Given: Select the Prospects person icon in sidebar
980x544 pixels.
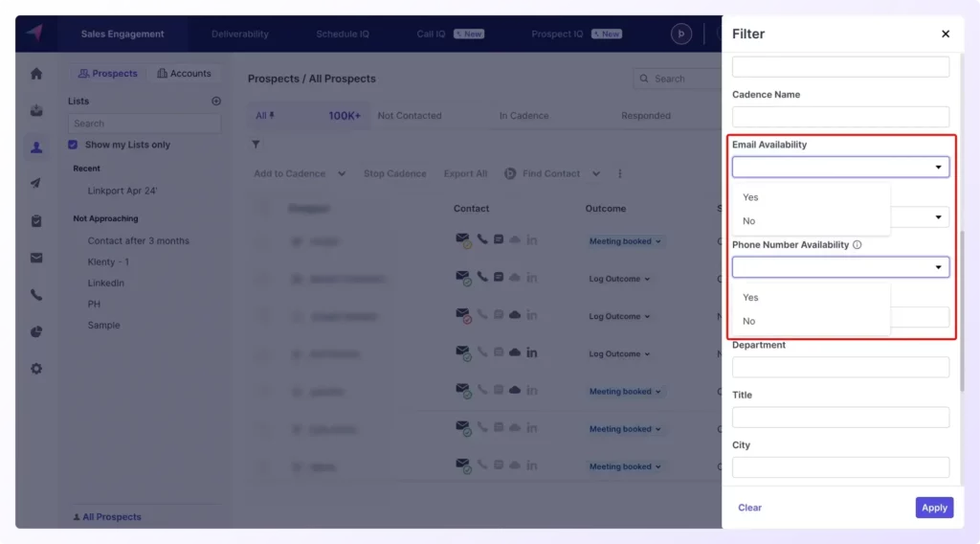Looking at the screenshot, I should coord(36,147).
